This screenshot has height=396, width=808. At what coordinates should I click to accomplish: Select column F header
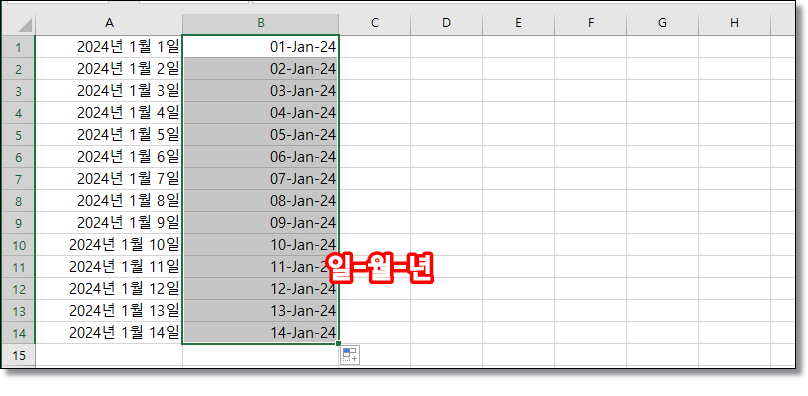(x=591, y=23)
